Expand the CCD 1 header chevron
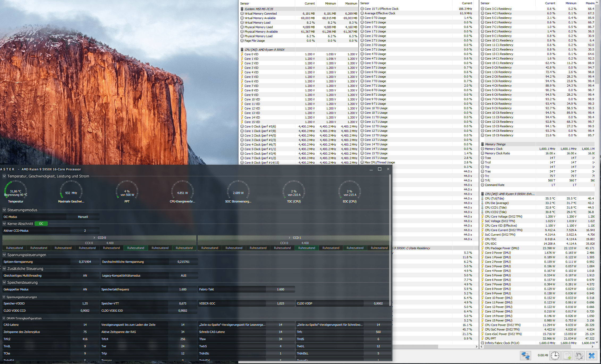 (290, 238)
